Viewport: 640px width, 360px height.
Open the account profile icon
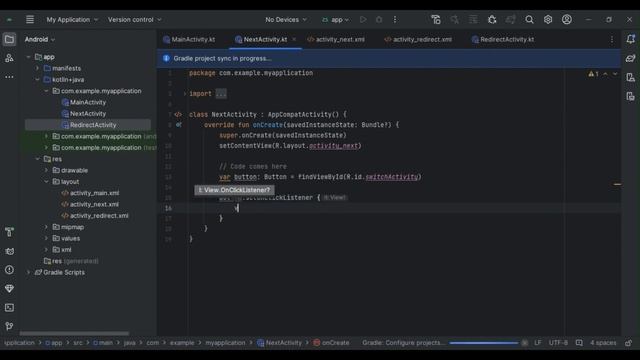point(567,20)
